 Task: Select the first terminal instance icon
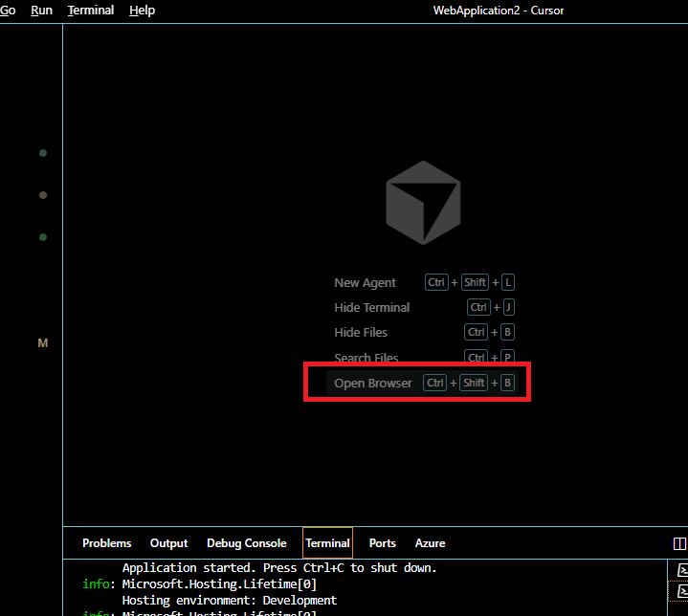point(682,570)
